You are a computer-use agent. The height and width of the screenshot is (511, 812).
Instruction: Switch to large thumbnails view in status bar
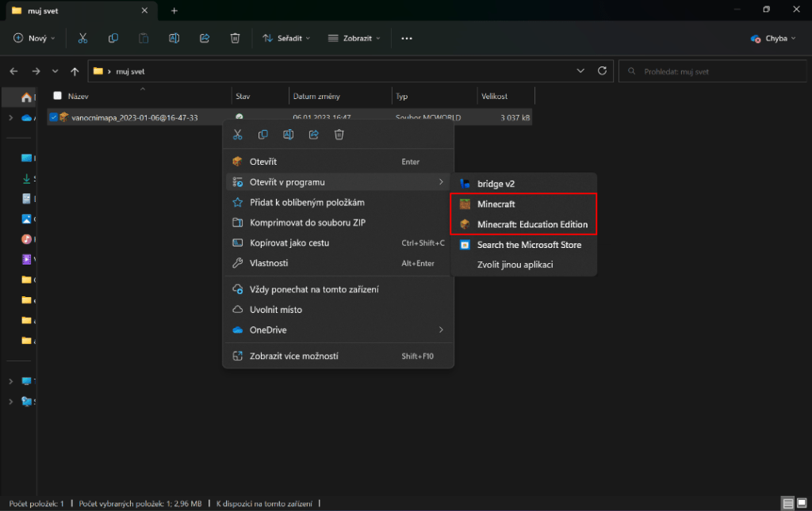point(802,503)
